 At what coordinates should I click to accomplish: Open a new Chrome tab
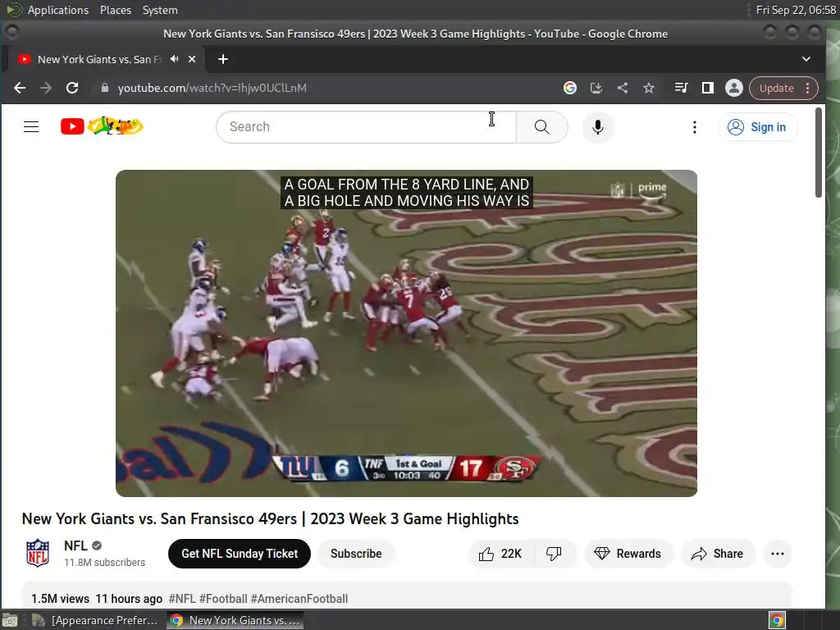(223, 59)
